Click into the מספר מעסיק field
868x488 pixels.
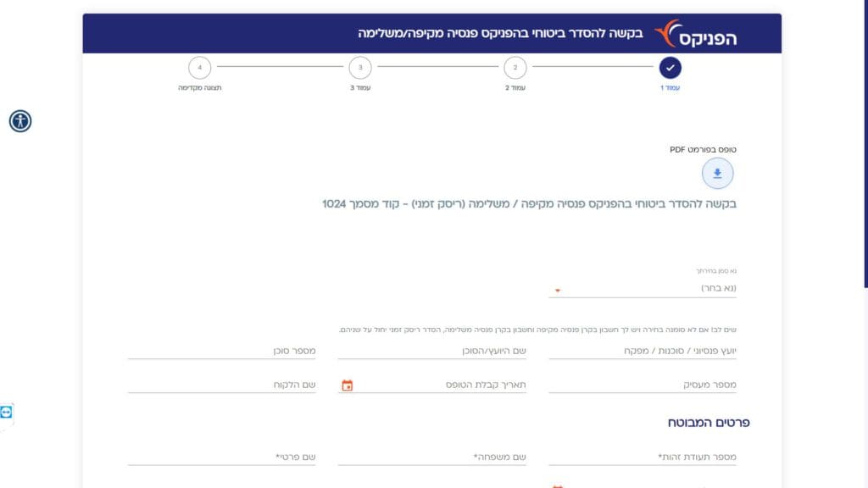click(643, 385)
